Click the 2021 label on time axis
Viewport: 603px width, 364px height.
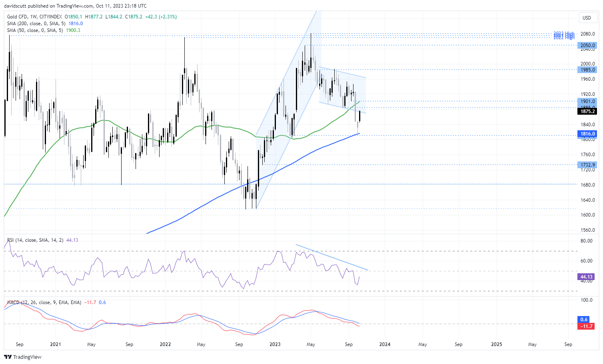coord(56,344)
